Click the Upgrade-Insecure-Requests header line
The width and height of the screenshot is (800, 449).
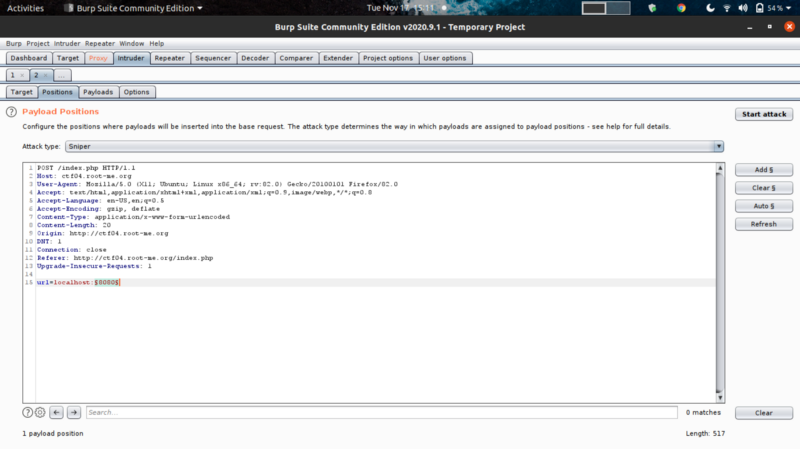(x=94, y=266)
